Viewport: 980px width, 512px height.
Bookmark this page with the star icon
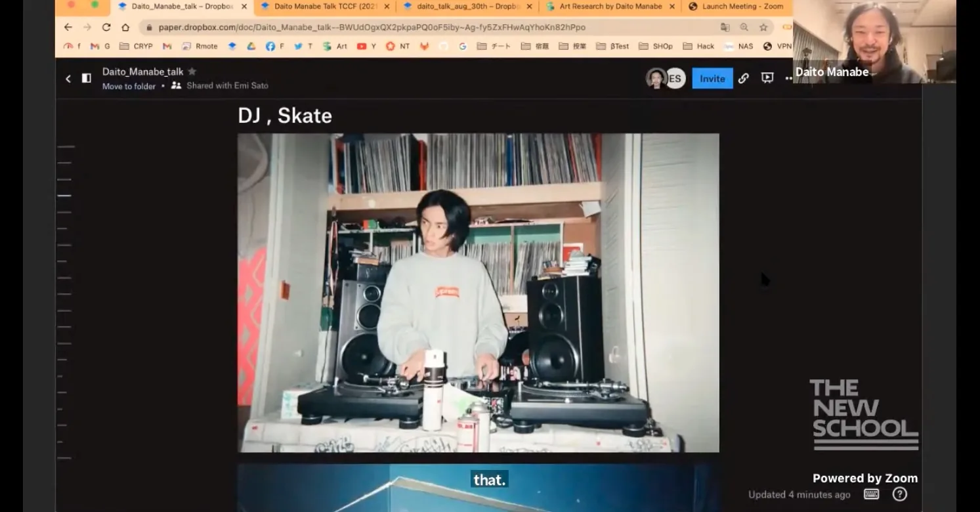tap(763, 27)
